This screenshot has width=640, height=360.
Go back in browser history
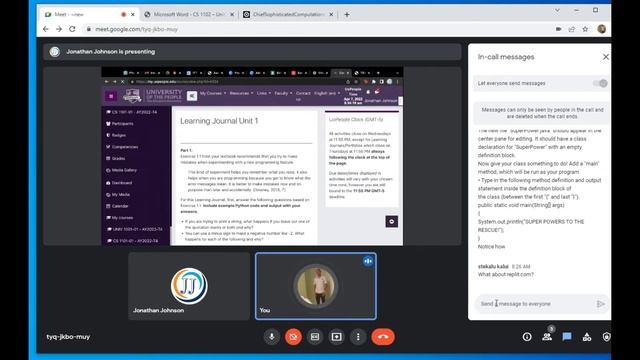click(46, 29)
